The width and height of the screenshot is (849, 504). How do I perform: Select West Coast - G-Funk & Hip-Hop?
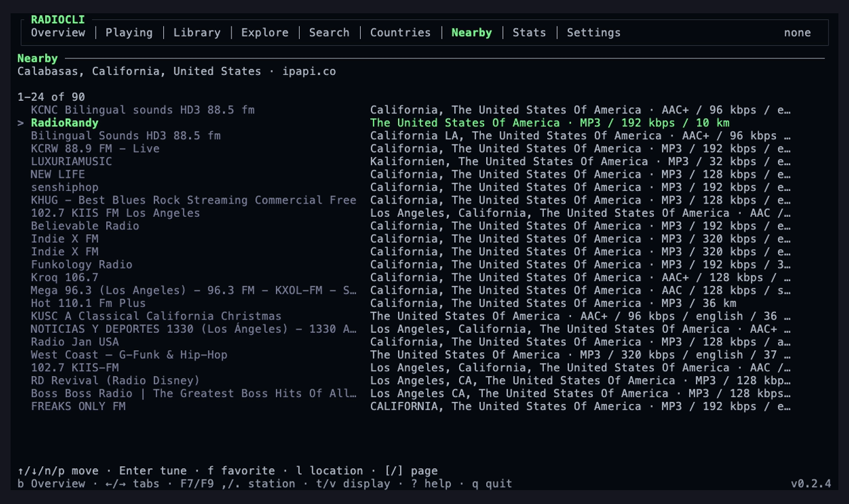(x=411, y=355)
